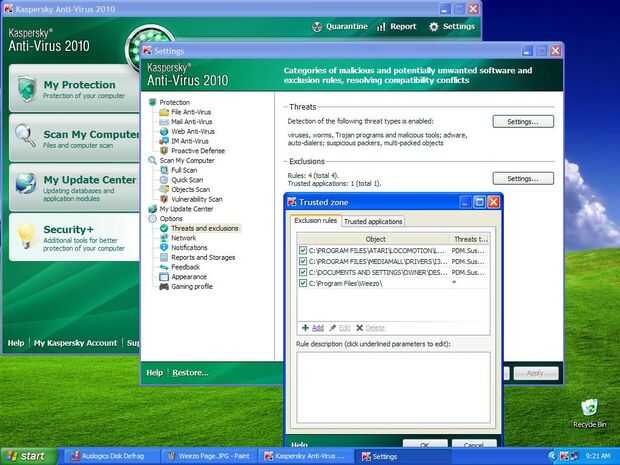Click Restore link in Settings window

190,373
